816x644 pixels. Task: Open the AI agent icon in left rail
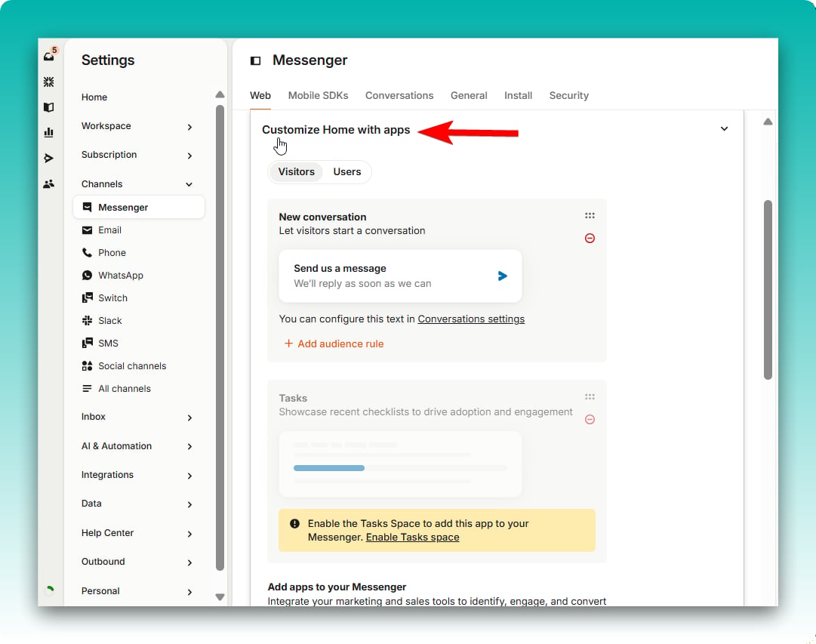pyautogui.click(x=49, y=82)
